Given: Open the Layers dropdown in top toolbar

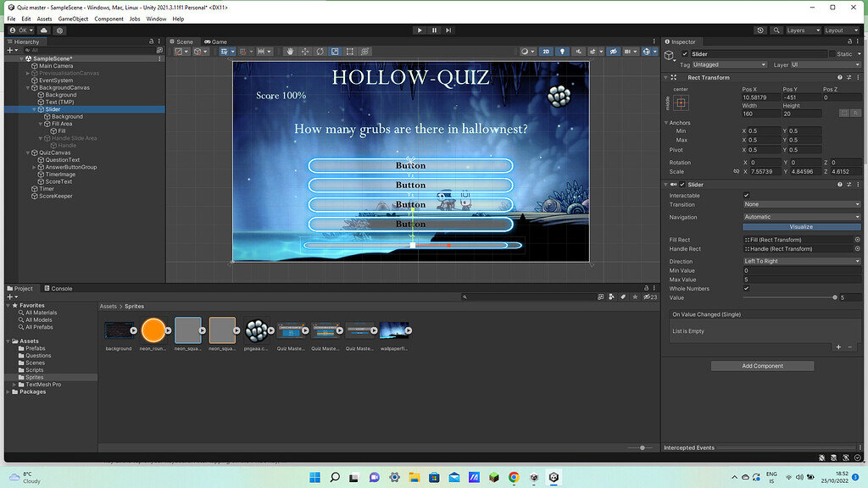Looking at the screenshot, I should pos(803,30).
